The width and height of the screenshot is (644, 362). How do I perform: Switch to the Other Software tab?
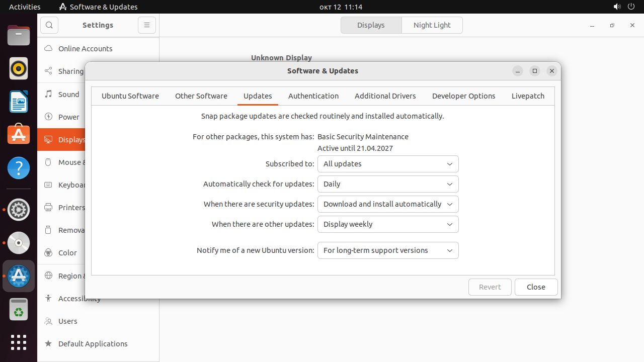click(201, 96)
